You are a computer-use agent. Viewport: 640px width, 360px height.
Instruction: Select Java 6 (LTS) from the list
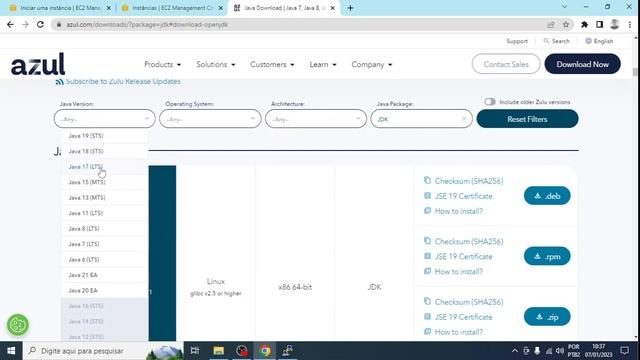(x=104, y=260)
